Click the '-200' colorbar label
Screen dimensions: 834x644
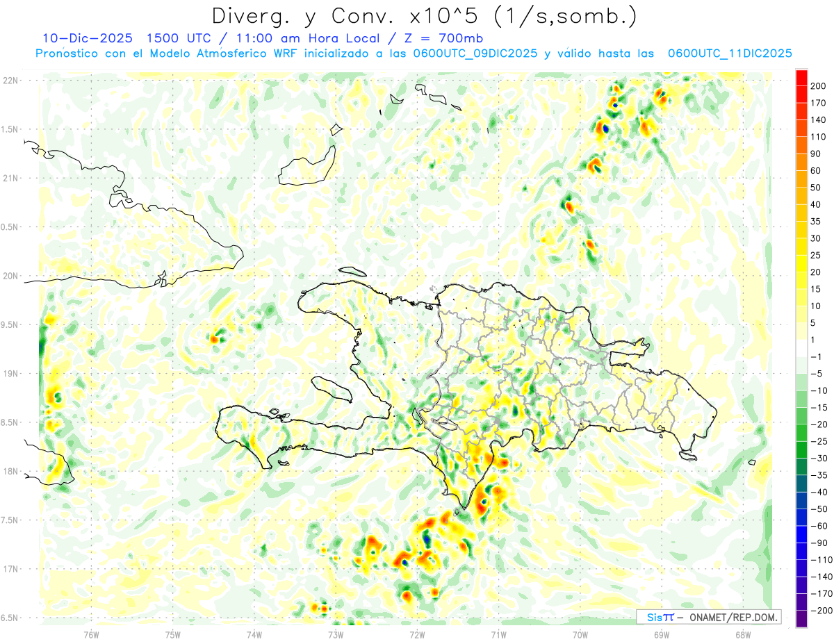tap(821, 611)
